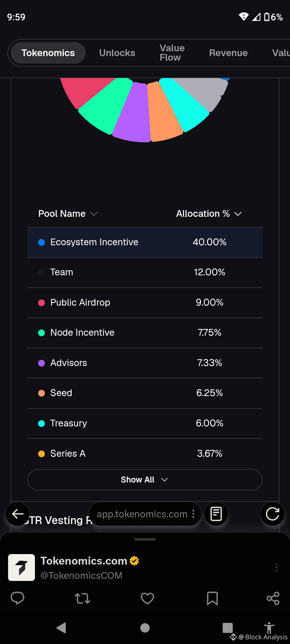Tap the reply comment bubble icon

pyautogui.click(x=17, y=598)
